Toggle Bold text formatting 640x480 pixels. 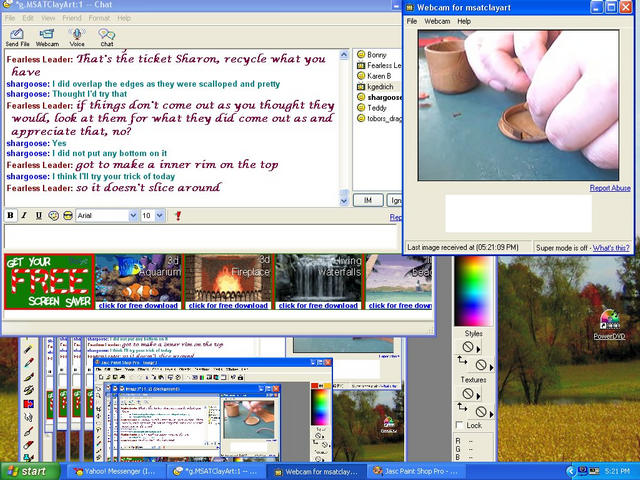(10, 216)
